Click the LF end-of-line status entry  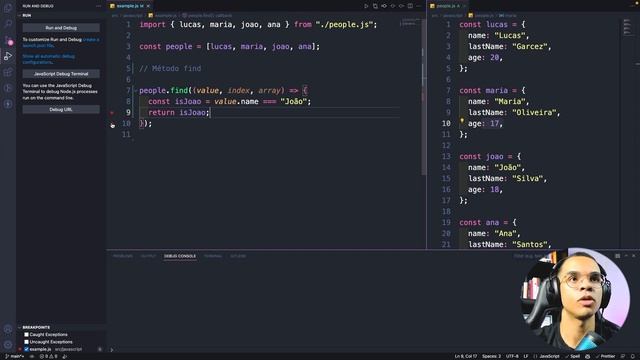pyautogui.click(x=526, y=356)
